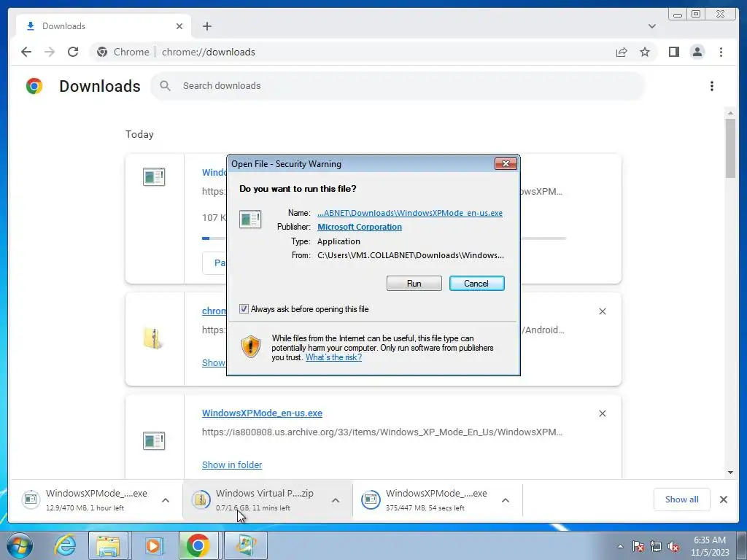The width and height of the screenshot is (747, 560).
Task: Open WindowsXPMode_en-us.exe link in downloads list
Action: pyautogui.click(x=262, y=413)
